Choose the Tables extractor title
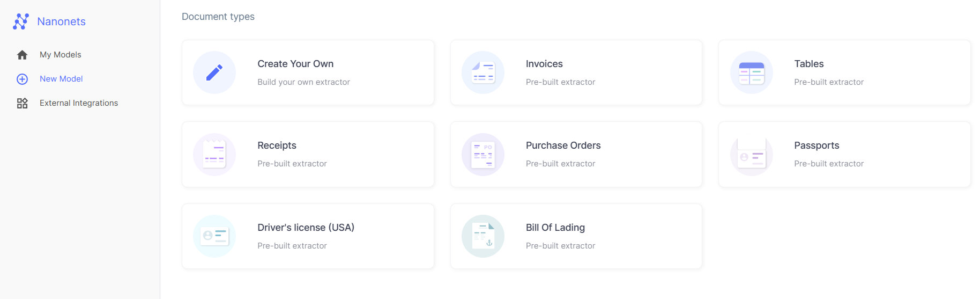 click(809, 64)
